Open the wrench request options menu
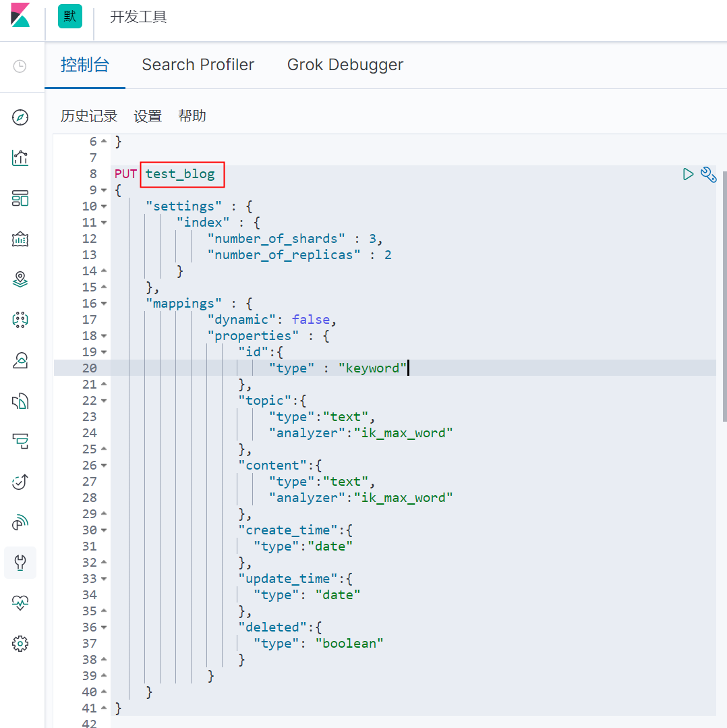Viewport: 727px width, 728px height. (x=708, y=175)
